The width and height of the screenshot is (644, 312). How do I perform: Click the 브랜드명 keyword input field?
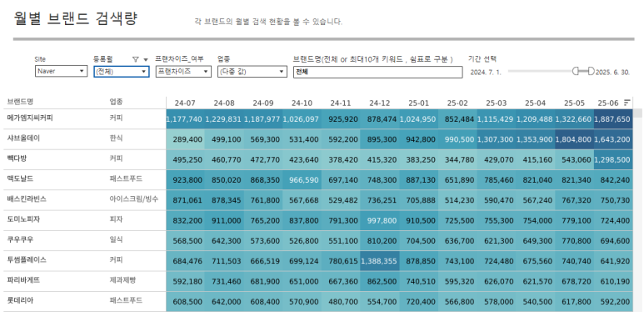coord(378,72)
